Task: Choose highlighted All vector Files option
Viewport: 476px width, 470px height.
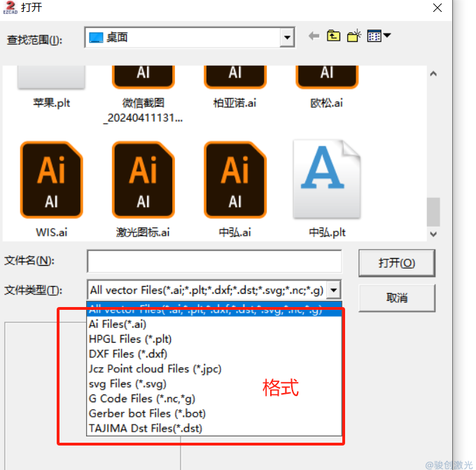Action: pos(214,309)
